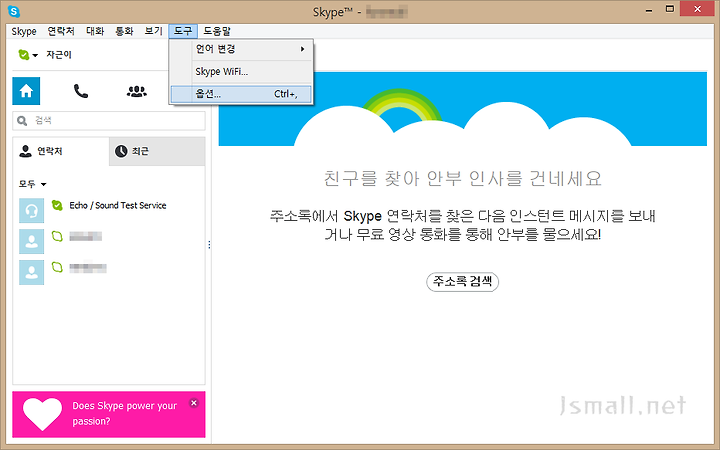Open the 통화 menu
This screenshot has height=450, width=720.
(x=124, y=31)
